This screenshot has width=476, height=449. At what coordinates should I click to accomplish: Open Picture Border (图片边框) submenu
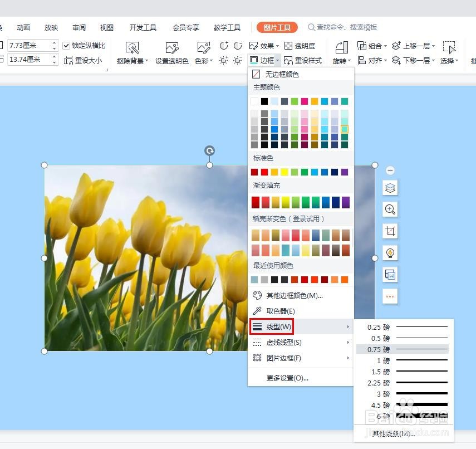(301, 358)
